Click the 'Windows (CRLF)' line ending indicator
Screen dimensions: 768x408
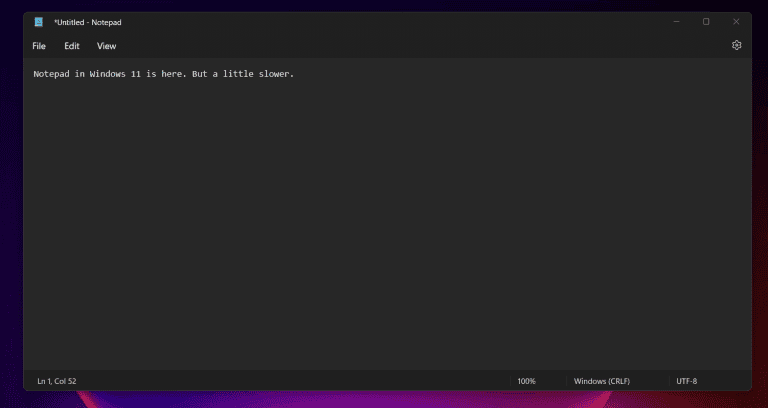[601, 381]
